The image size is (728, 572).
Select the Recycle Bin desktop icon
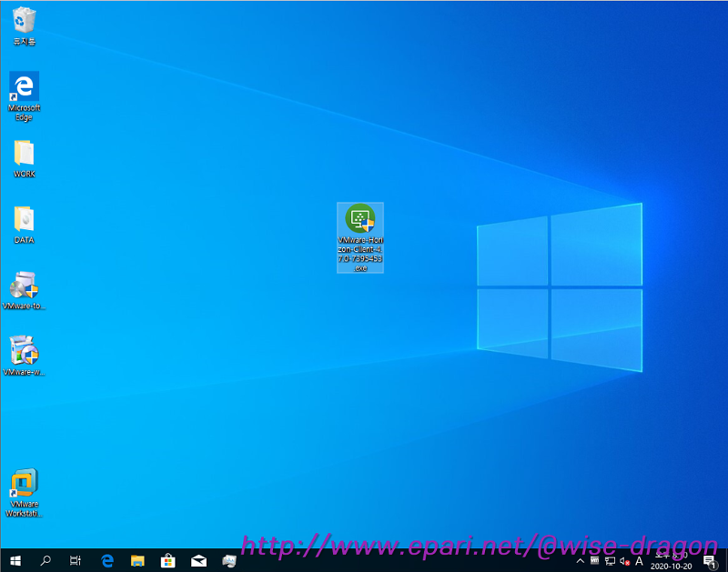coord(24,26)
